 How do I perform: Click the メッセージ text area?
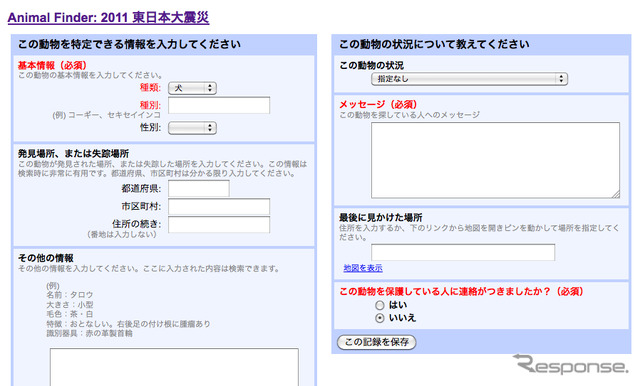click(496, 160)
